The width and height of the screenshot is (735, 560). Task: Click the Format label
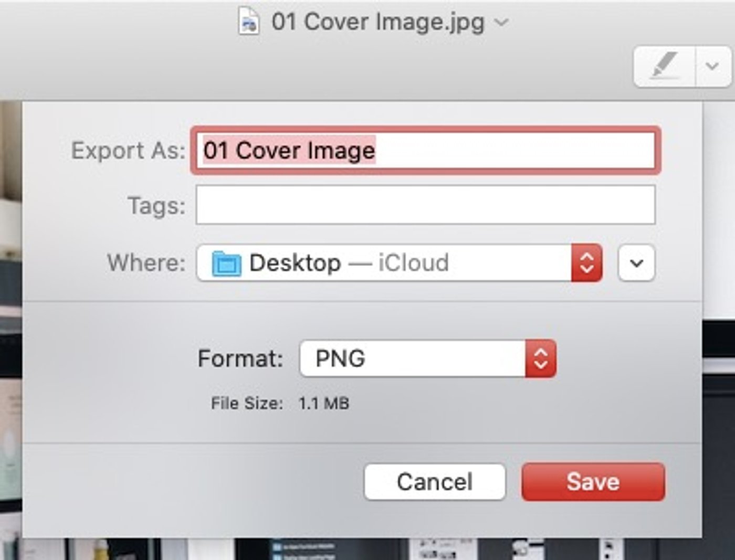point(240,359)
